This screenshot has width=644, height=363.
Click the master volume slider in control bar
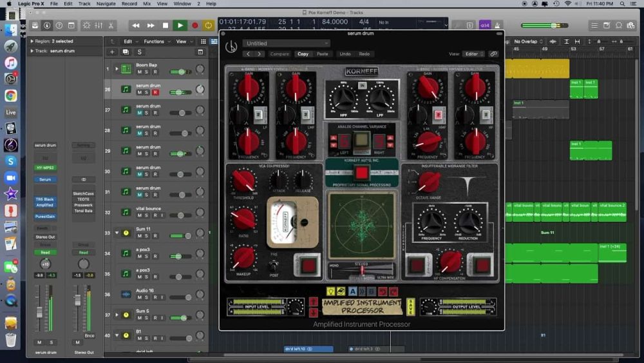pos(545,26)
